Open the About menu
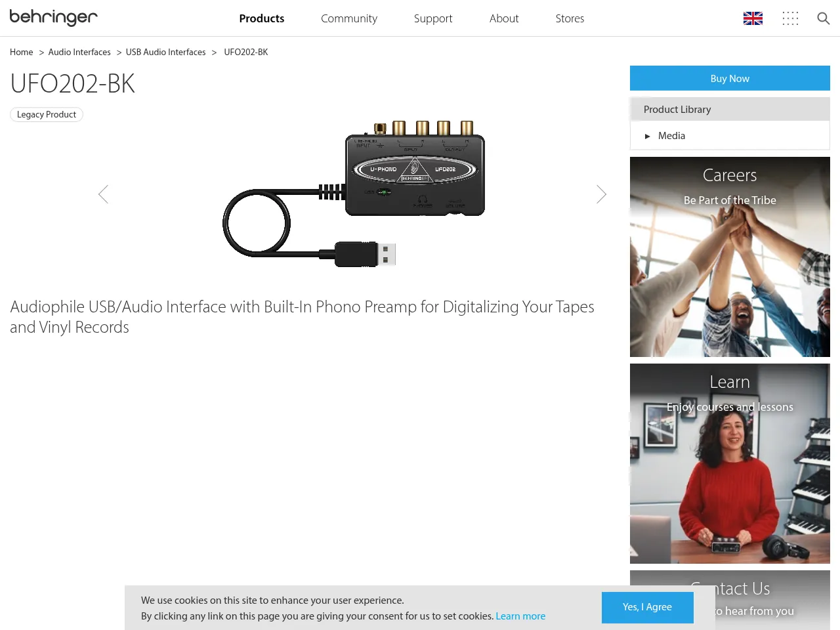The image size is (840, 630). click(x=504, y=18)
